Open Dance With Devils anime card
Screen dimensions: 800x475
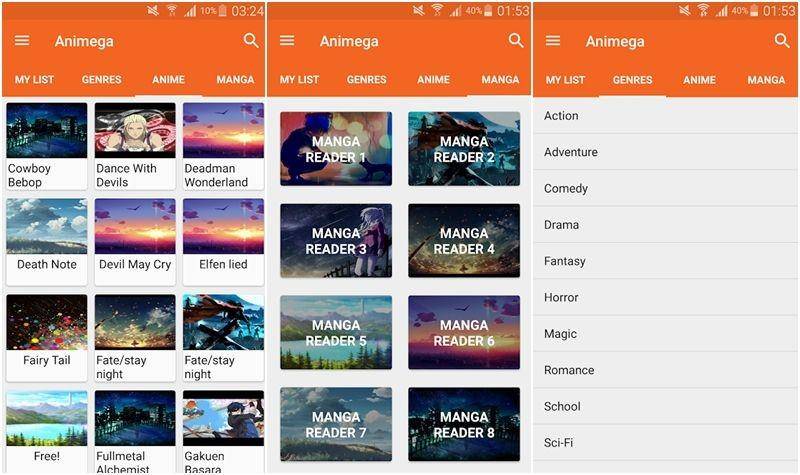pos(135,146)
